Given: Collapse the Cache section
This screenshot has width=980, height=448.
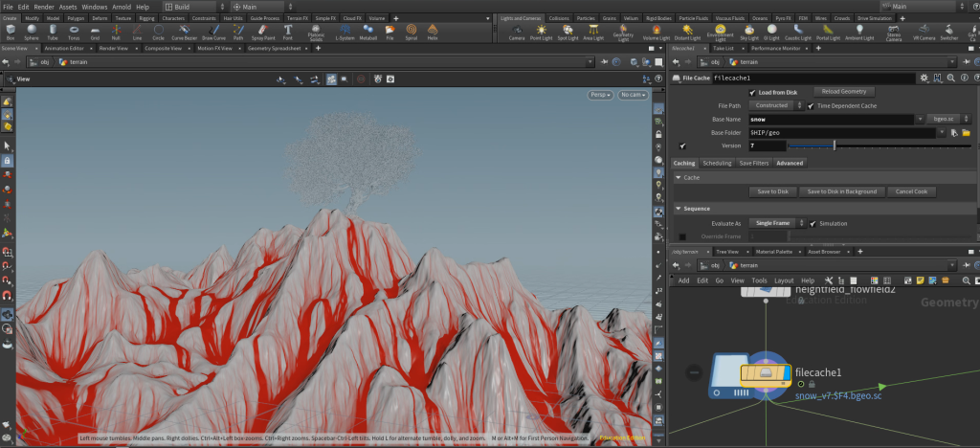Looking at the screenshot, I should tap(679, 177).
